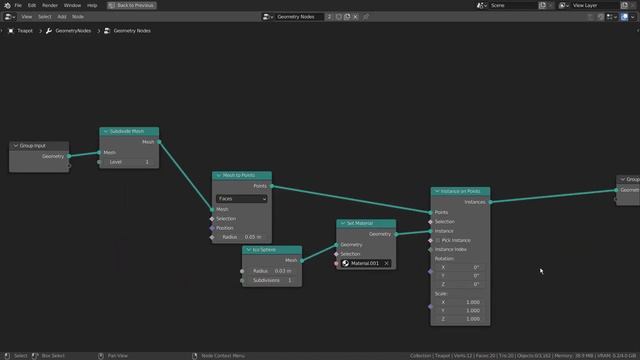Image resolution: width=640 pixels, height=360 pixels.
Task: Open the Faces mode dropdown in Mesh to Points
Action: 242,199
